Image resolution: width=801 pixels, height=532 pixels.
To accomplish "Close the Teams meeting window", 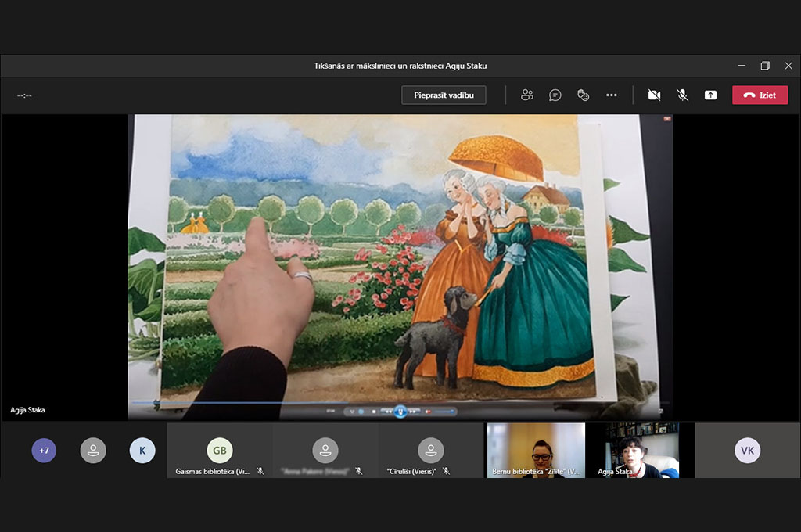I will (x=788, y=66).
